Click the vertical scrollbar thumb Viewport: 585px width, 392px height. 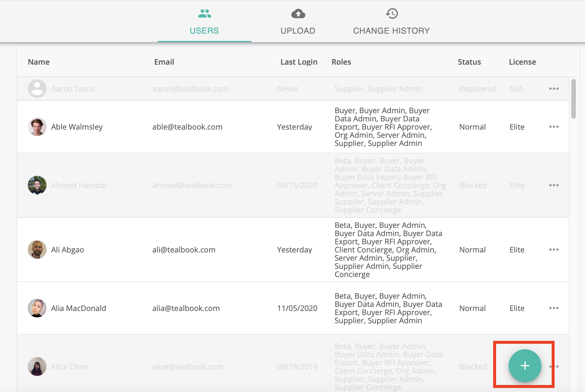[x=573, y=99]
